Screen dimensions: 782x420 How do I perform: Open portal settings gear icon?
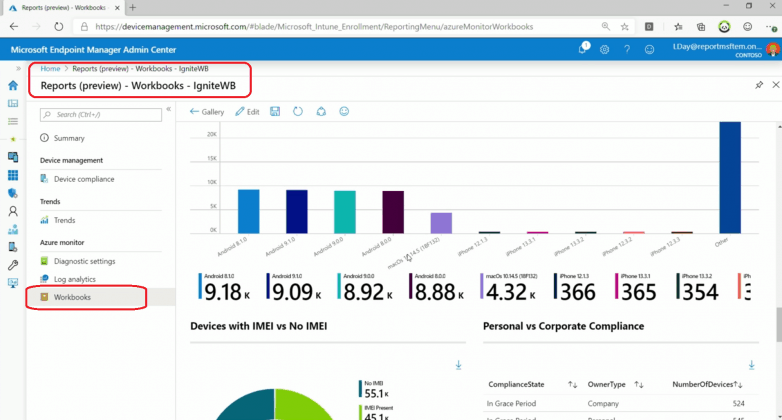click(604, 48)
